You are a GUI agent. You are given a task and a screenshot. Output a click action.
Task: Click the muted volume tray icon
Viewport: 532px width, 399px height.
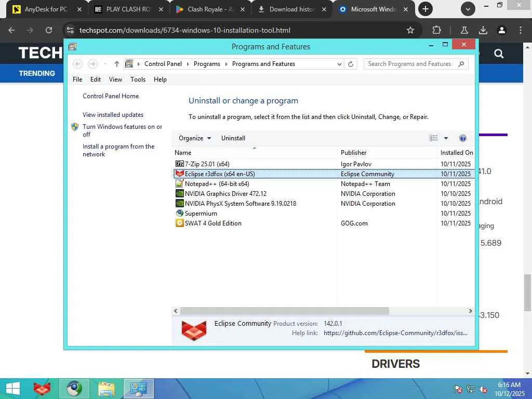point(483,389)
